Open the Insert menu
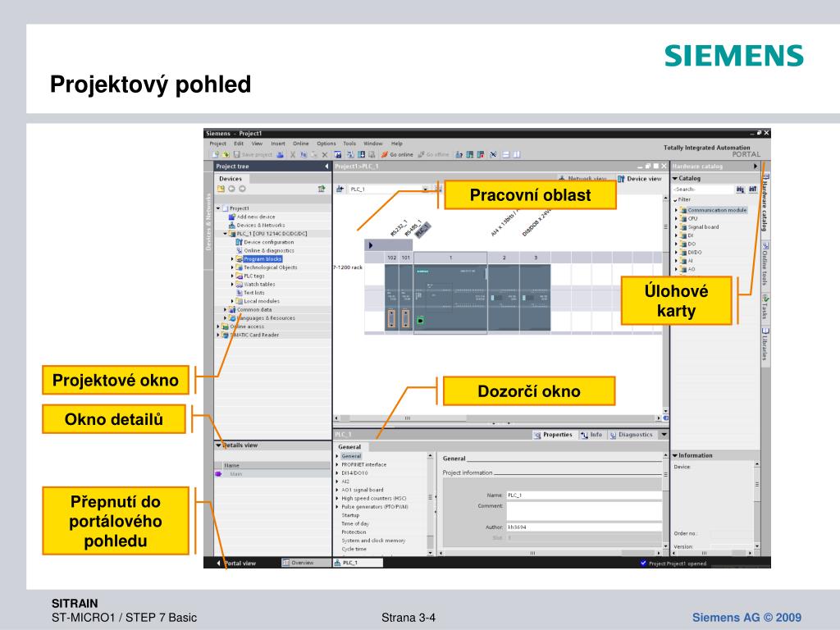This screenshot has width=840, height=630. [x=278, y=144]
